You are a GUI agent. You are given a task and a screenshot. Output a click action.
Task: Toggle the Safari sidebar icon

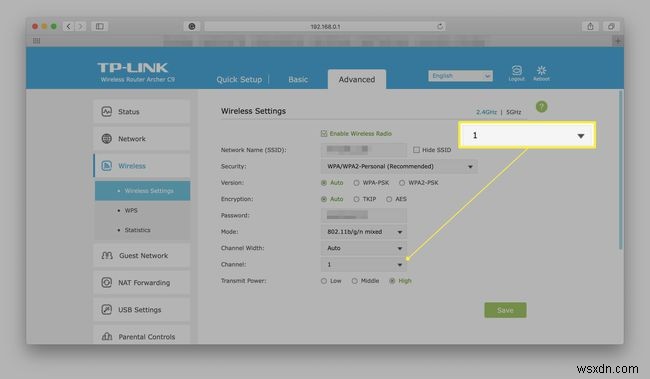(x=99, y=27)
